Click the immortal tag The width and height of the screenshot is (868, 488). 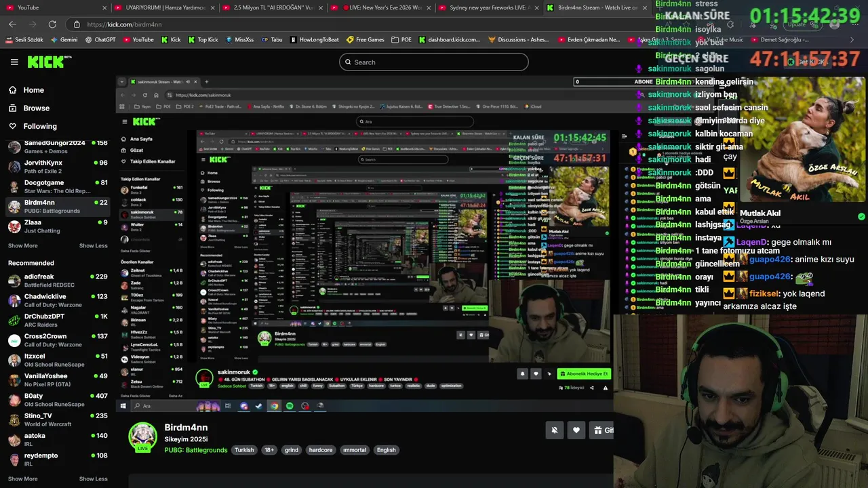click(354, 450)
